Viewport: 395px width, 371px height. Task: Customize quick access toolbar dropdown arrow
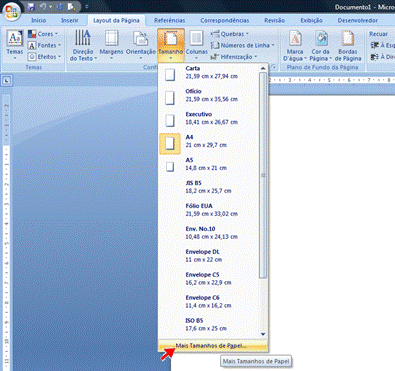(x=87, y=7)
